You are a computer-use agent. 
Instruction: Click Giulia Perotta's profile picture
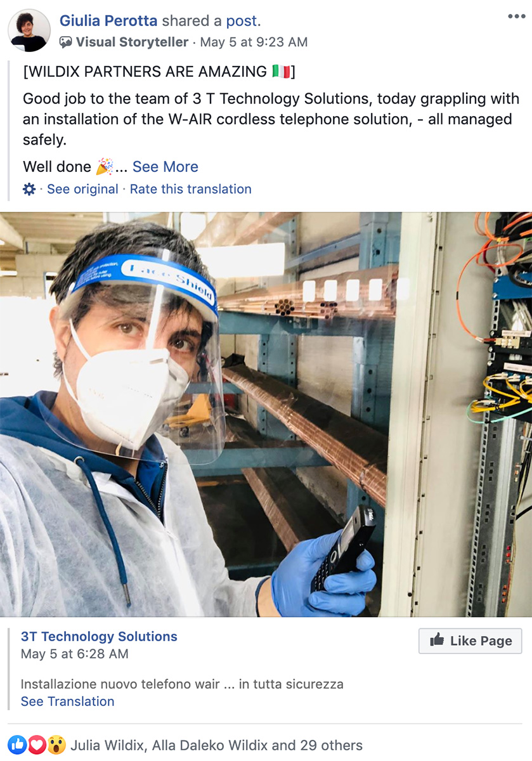(x=29, y=30)
